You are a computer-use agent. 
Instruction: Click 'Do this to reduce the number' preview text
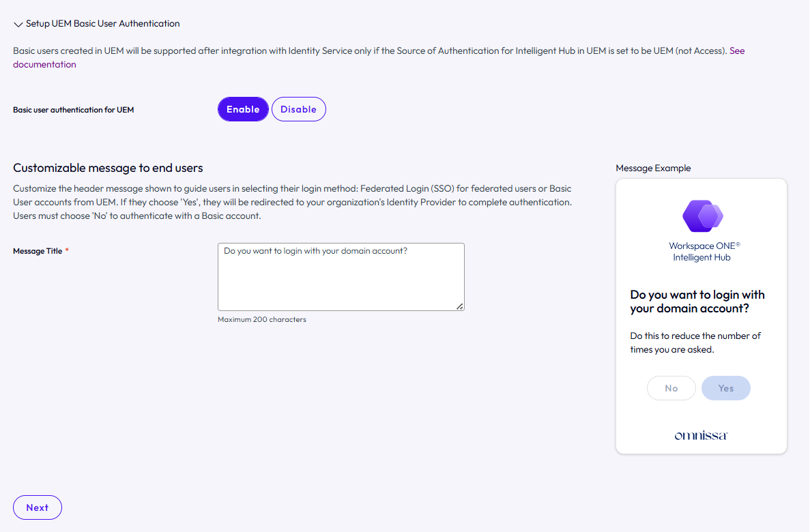(x=695, y=342)
